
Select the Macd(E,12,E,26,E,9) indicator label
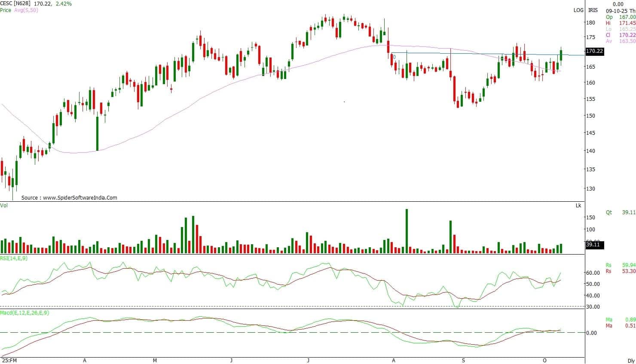click(x=24, y=313)
